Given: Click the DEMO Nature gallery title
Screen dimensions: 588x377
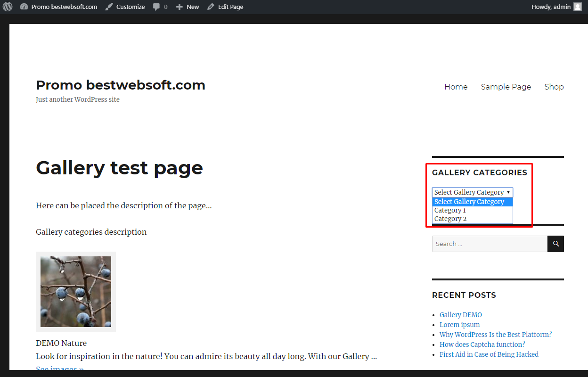Looking at the screenshot, I should click(x=61, y=343).
